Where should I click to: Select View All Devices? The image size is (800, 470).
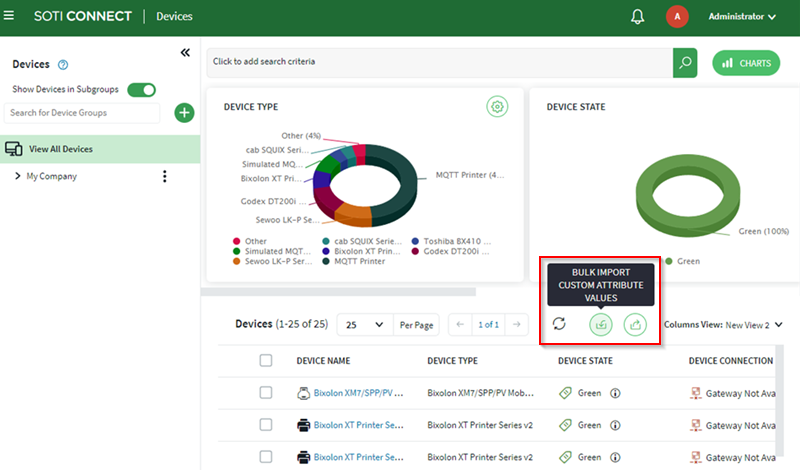(x=100, y=149)
